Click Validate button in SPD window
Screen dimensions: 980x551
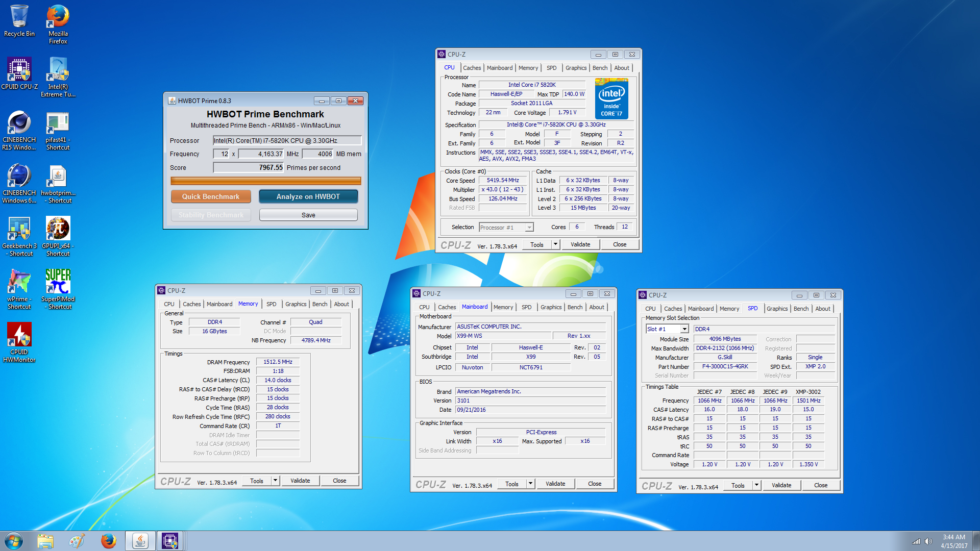point(781,485)
